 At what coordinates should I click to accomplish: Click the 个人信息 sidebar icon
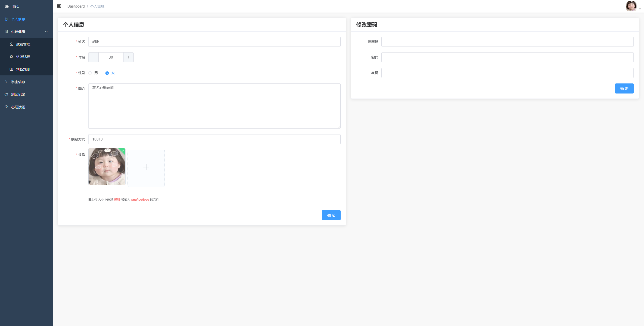6,19
